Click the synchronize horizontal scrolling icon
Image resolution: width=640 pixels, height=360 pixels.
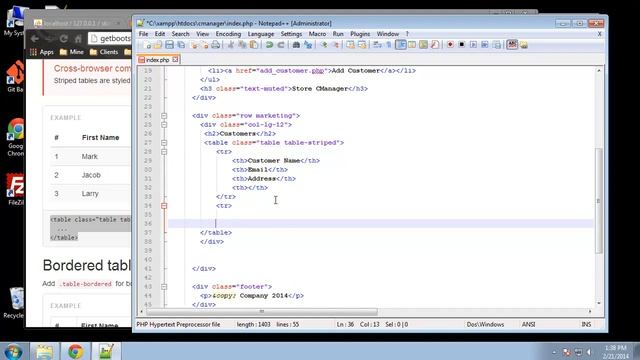362,45
